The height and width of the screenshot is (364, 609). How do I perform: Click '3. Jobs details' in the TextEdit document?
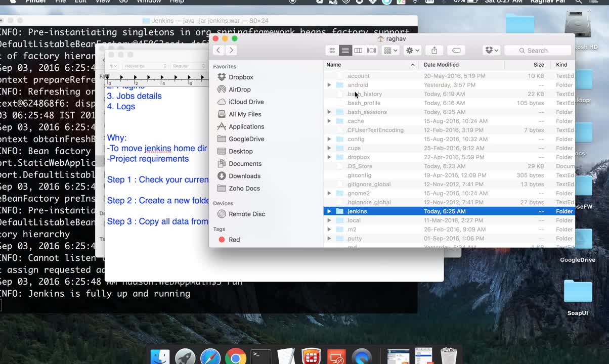point(134,96)
